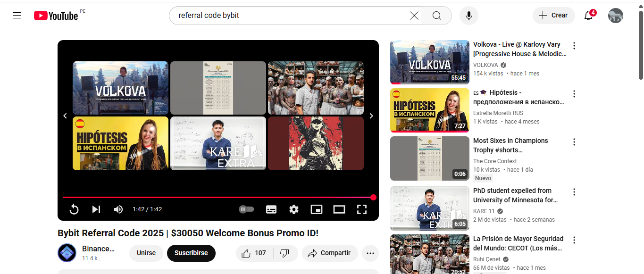This screenshot has width=644, height=274.
Task: Open options menu for Hipótesis video
Action: [x=574, y=94]
